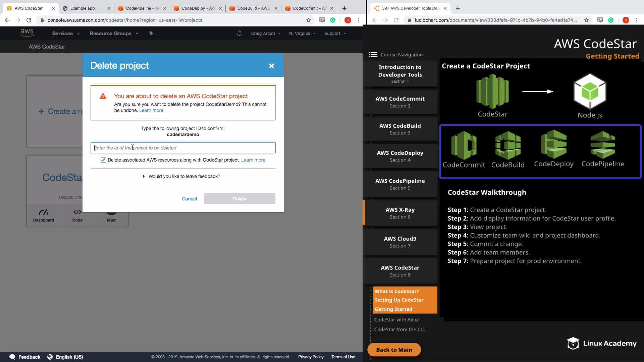Image resolution: width=644 pixels, height=362 pixels.
Task: Open the N. Virginia region dropdown
Action: (x=302, y=34)
